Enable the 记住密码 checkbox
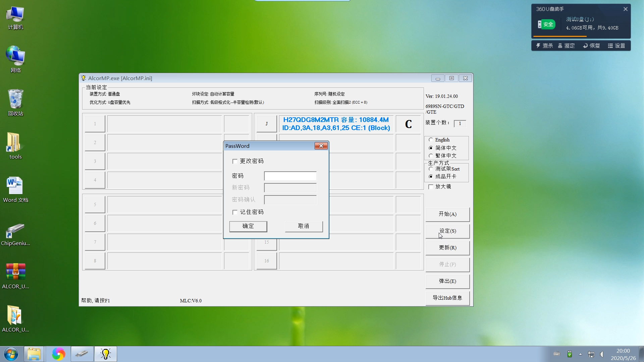 pyautogui.click(x=235, y=212)
